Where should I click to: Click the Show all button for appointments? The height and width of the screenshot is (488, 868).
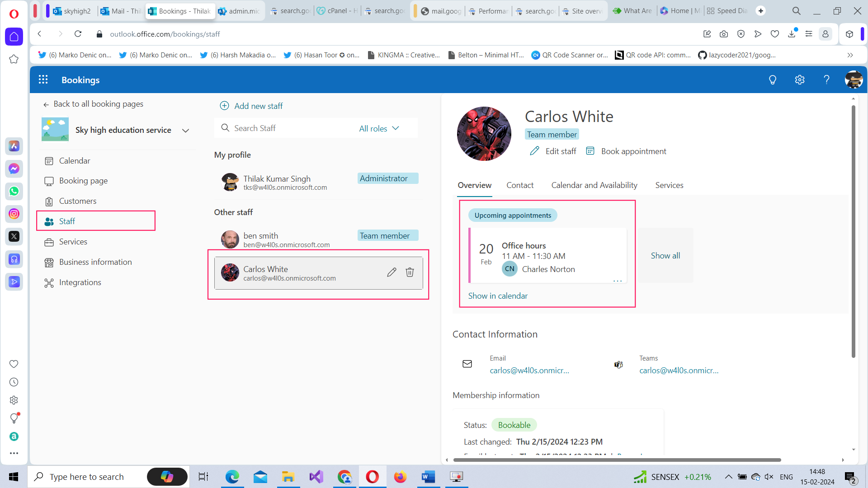[x=665, y=255]
